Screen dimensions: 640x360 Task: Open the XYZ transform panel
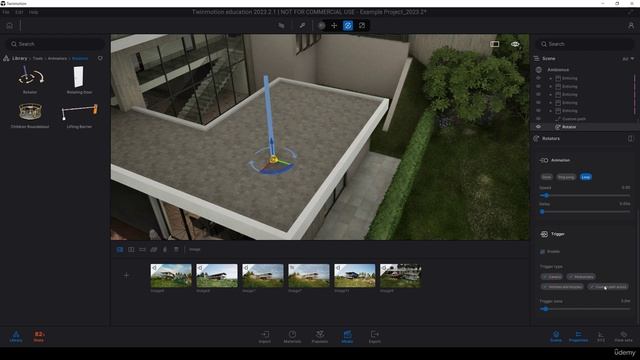(x=601, y=336)
